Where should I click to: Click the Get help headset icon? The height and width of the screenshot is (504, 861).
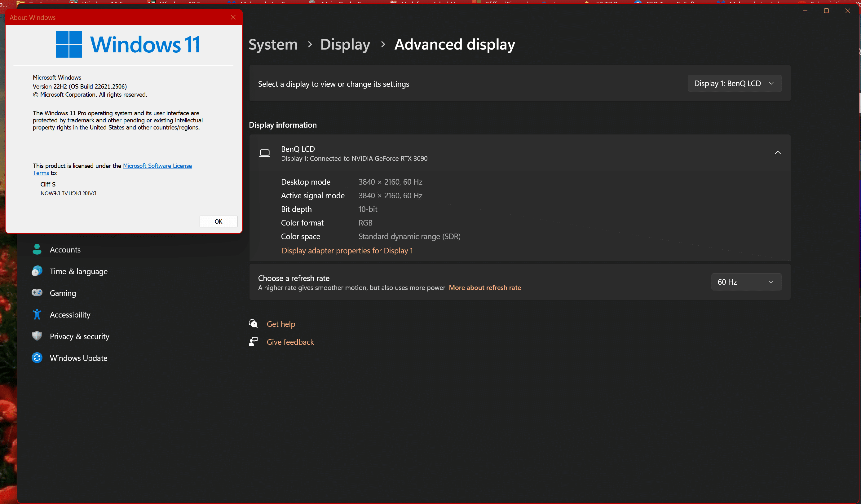(x=253, y=323)
